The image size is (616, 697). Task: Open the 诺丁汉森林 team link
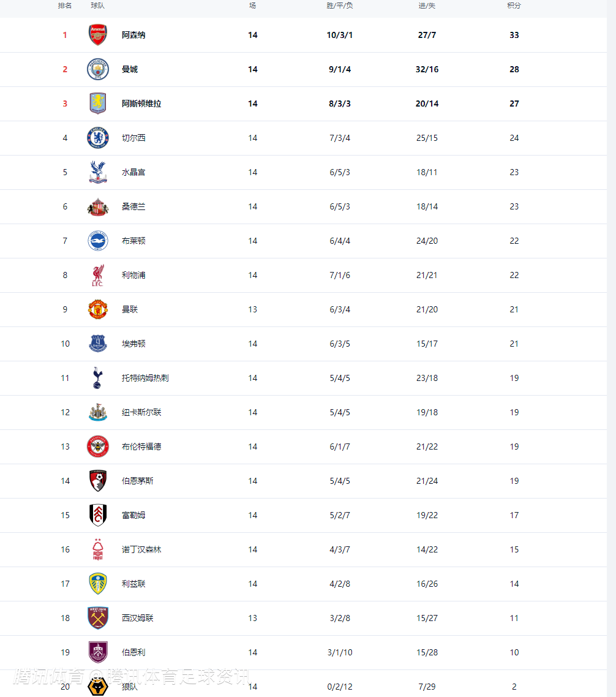(141, 549)
